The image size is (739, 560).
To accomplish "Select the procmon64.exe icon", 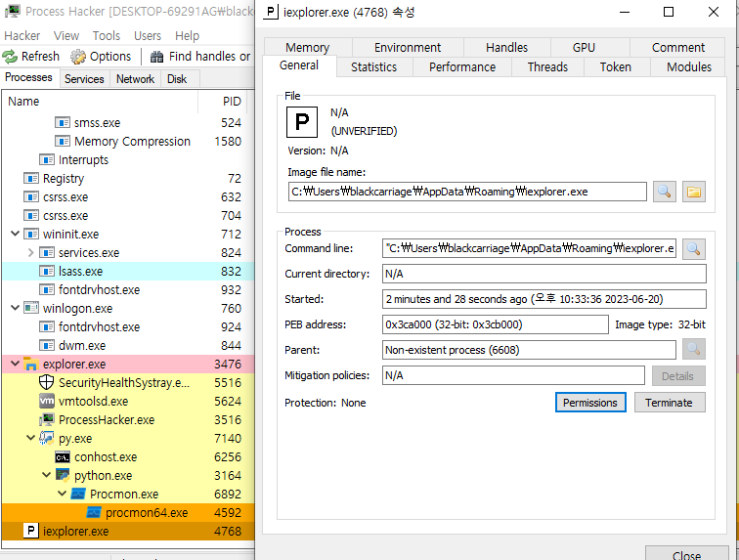I will point(94,512).
